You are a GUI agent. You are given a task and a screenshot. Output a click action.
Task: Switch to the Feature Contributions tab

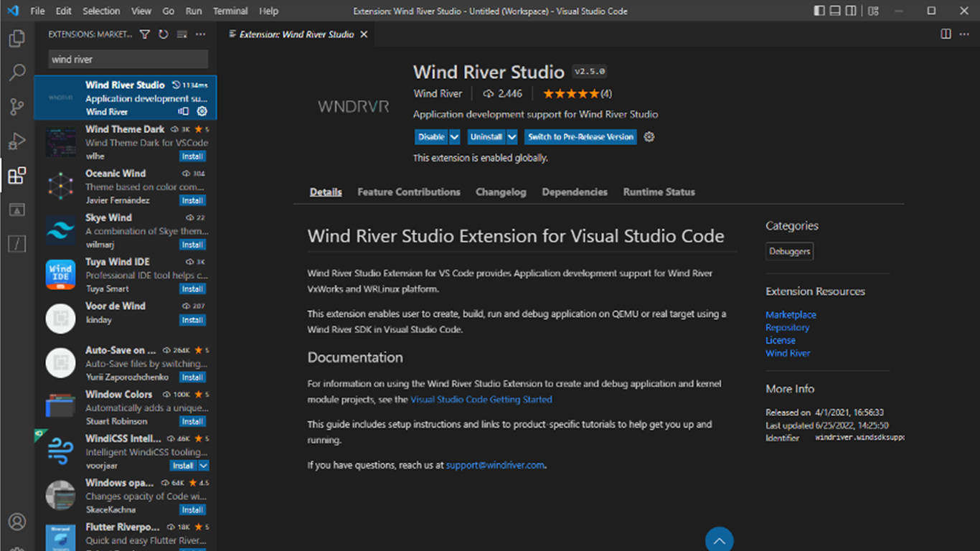pyautogui.click(x=409, y=192)
